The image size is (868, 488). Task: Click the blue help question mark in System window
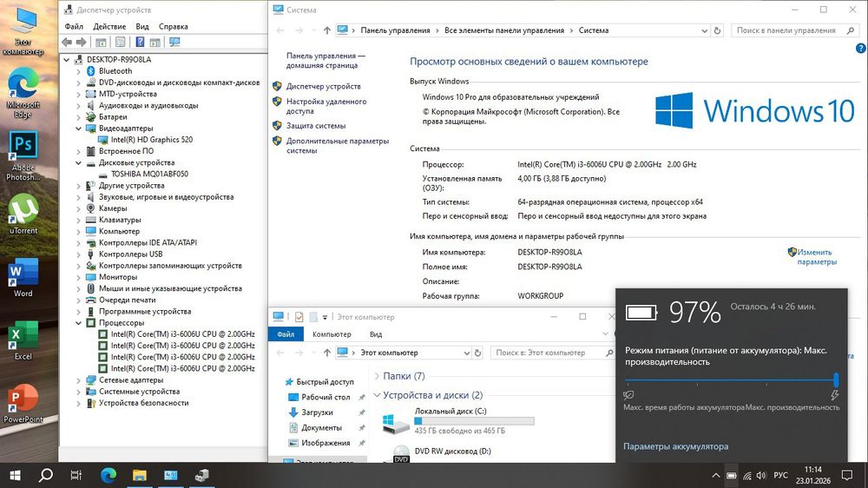861,48
